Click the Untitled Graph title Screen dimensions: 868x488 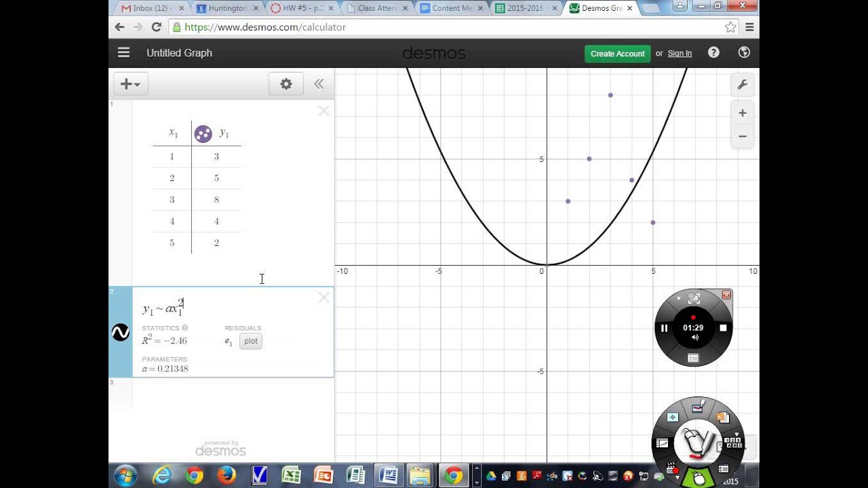pos(179,53)
